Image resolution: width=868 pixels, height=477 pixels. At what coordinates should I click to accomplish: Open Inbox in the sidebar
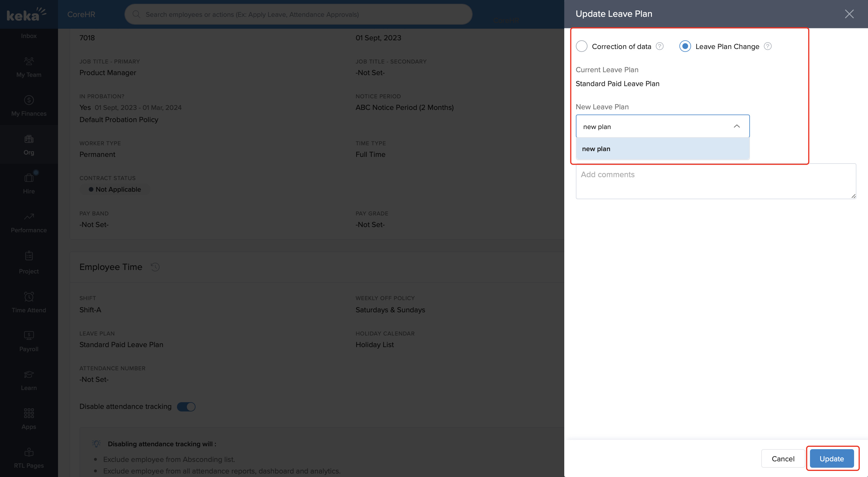pyautogui.click(x=29, y=36)
